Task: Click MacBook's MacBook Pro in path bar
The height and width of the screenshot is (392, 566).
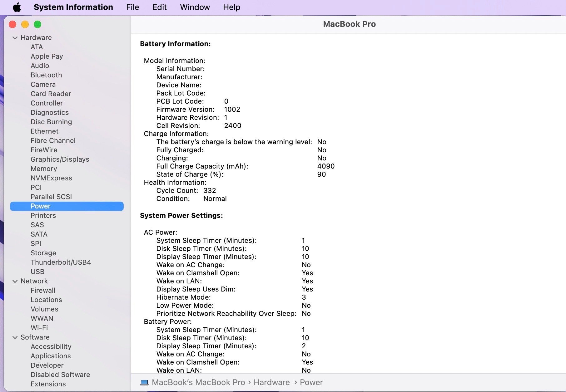Action: [x=198, y=382]
